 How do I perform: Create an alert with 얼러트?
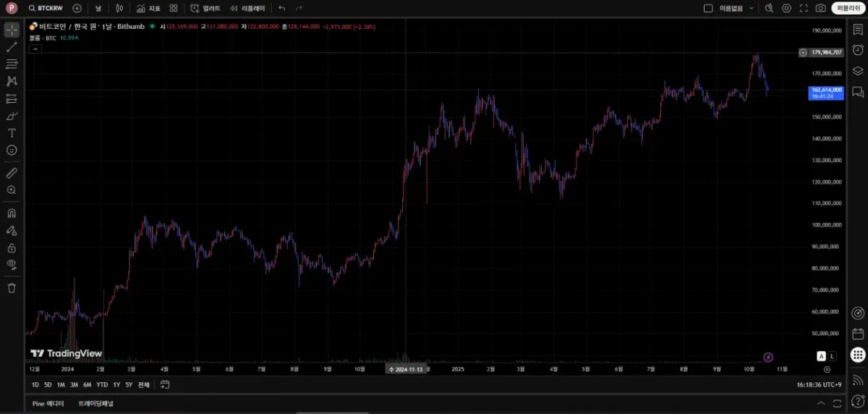click(x=205, y=8)
